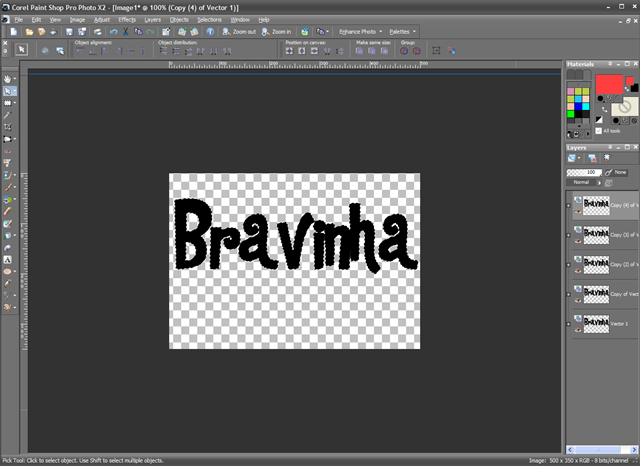Click the Cut scissors icon
Screen dimensions: 640x466
pos(126,31)
